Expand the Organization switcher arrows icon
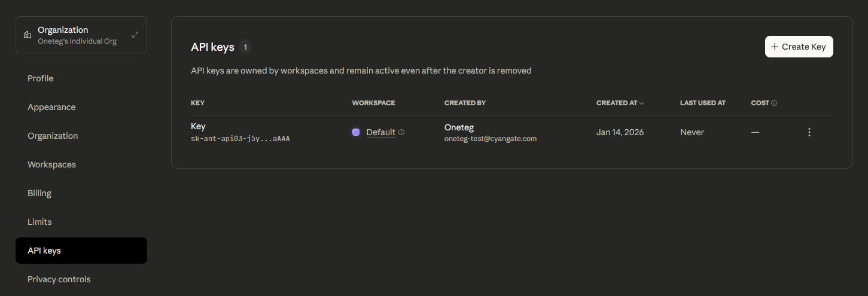The height and width of the screenshot is (296, 868). [135, 35]
